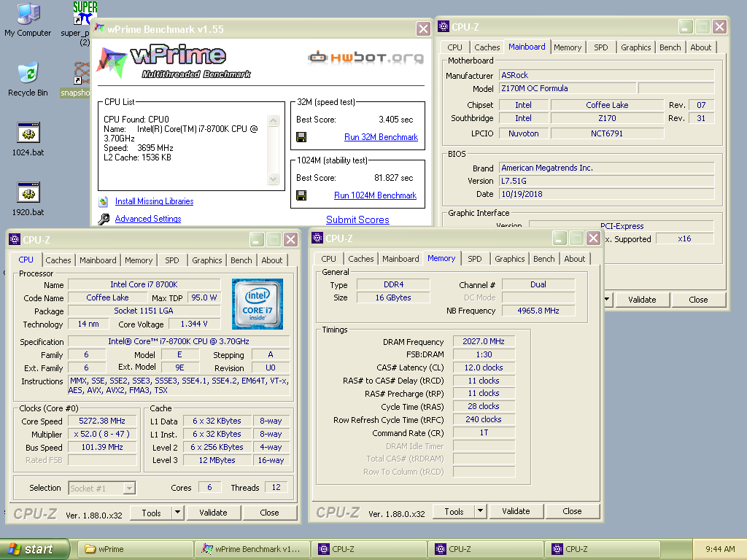
Task: Click CPU-Z title icon of Memory window
Action: (317, 238)
